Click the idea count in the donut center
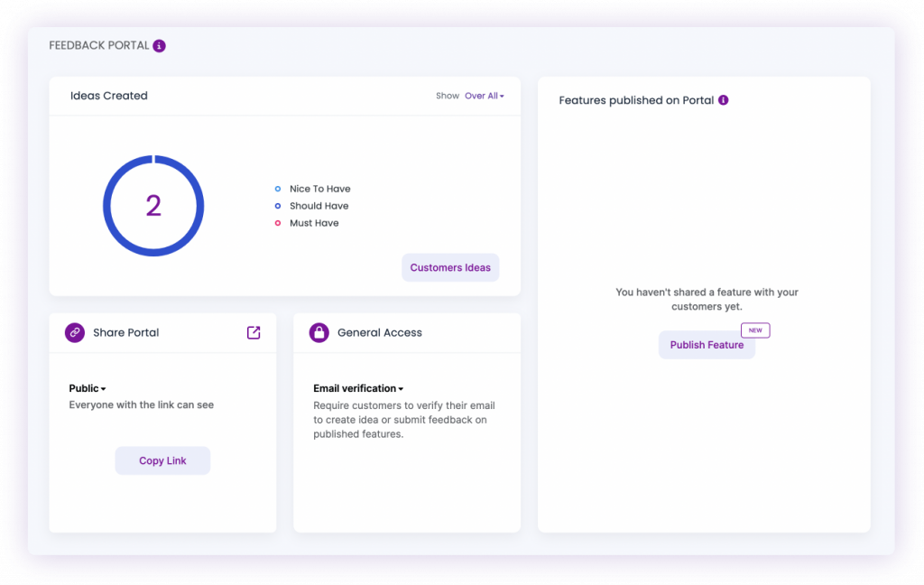 [153, 206]
